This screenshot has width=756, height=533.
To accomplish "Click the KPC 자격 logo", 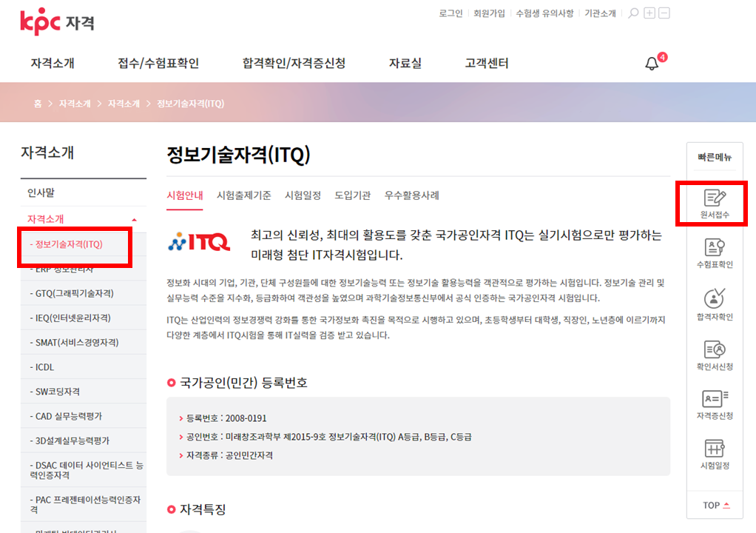I will (x=58, y=21).
